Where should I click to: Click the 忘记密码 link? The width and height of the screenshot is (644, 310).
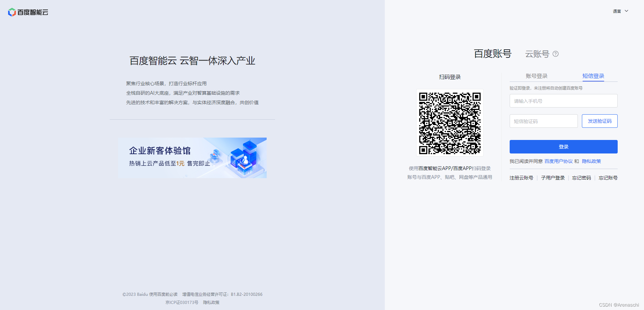tap(581, 178)
